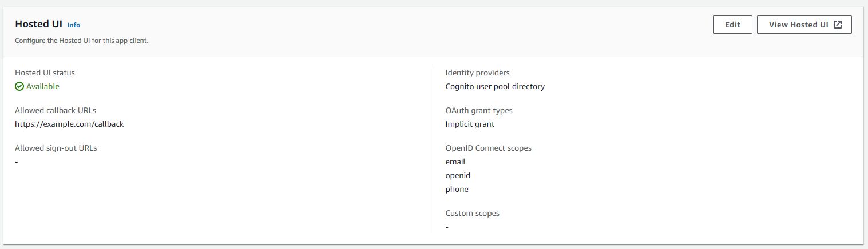Click the green Available status checkmark icon

[19, 86]
